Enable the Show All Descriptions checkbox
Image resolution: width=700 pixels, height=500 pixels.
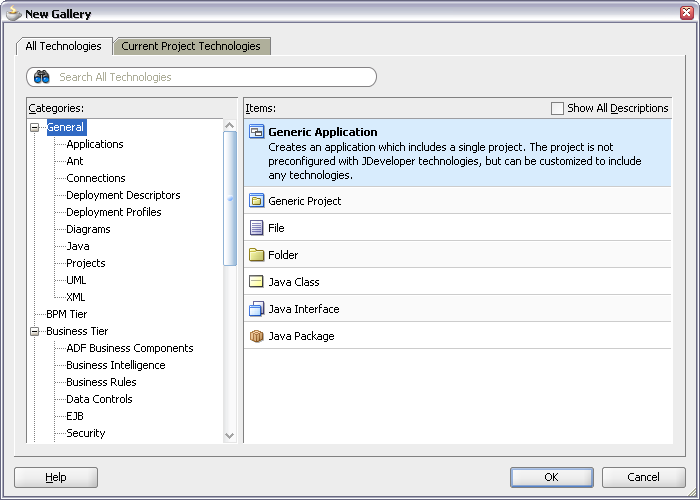557,108
